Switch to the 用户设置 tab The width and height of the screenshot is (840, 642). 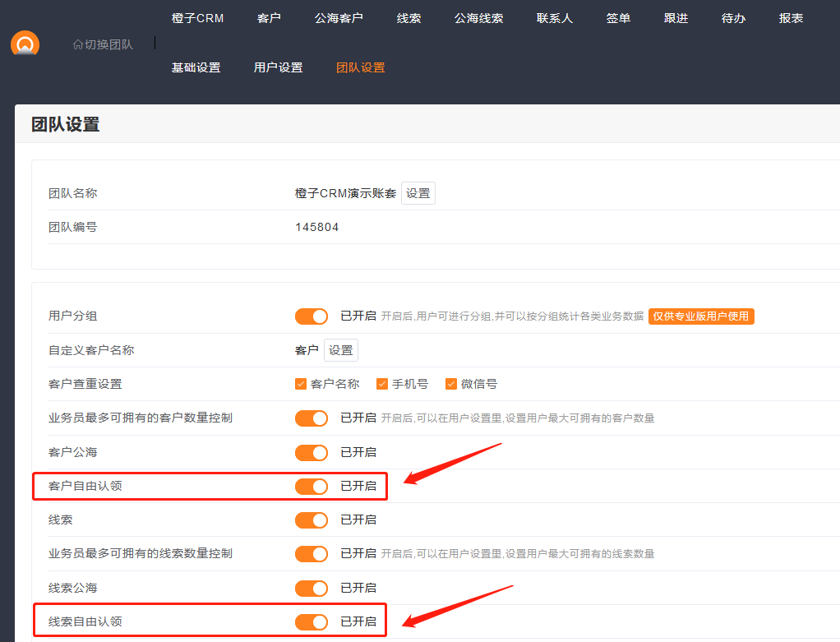(278, 67)
